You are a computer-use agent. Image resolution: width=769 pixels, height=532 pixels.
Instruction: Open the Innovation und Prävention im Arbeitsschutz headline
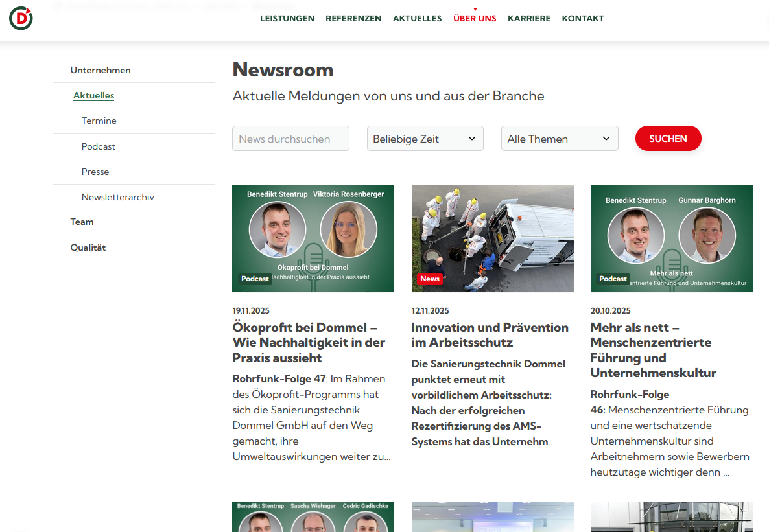coord(490,335)
